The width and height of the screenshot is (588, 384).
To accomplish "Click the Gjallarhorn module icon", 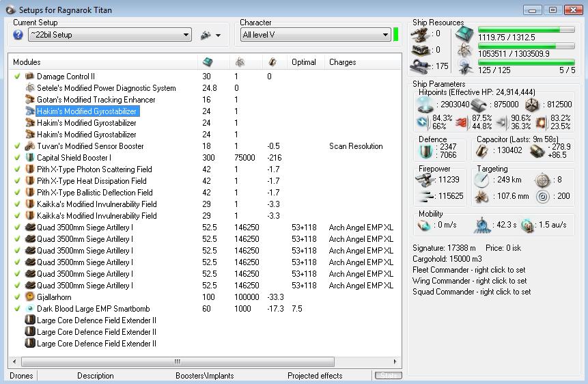I will click(30, 297).
